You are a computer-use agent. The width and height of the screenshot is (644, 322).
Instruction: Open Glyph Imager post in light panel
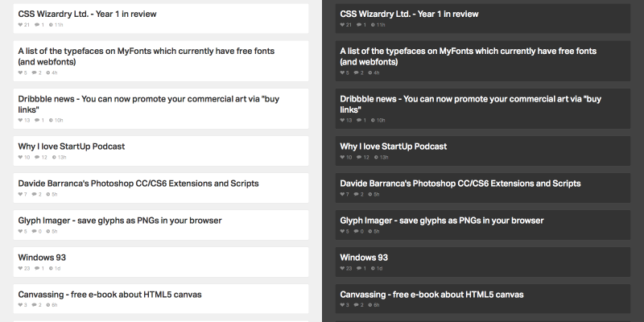(120, 221)
